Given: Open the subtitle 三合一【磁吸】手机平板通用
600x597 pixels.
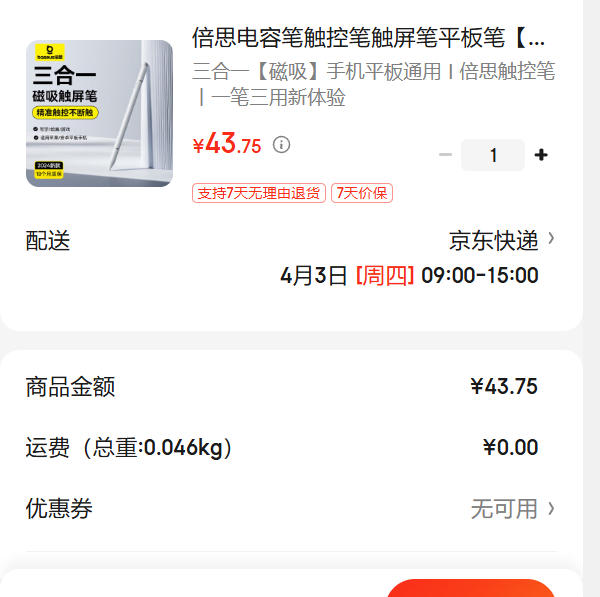Looking at the screenshot, I should 373,84.
